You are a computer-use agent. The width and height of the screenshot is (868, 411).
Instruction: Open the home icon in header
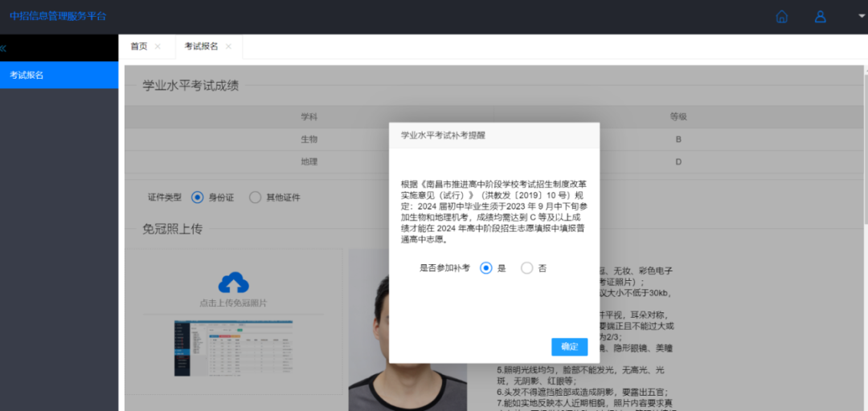pyautogui.click(x=782, y=17)
